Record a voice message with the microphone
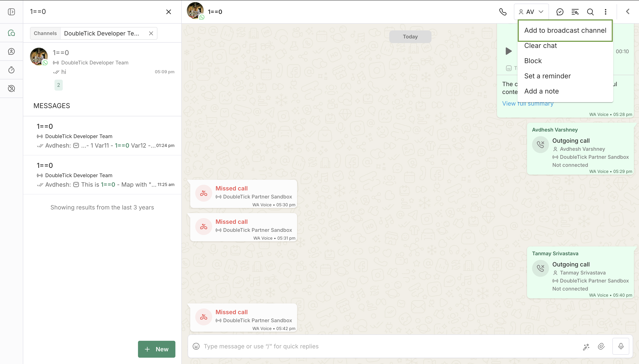The width and height of the screenshot is (639, 364). coord(621,346)
